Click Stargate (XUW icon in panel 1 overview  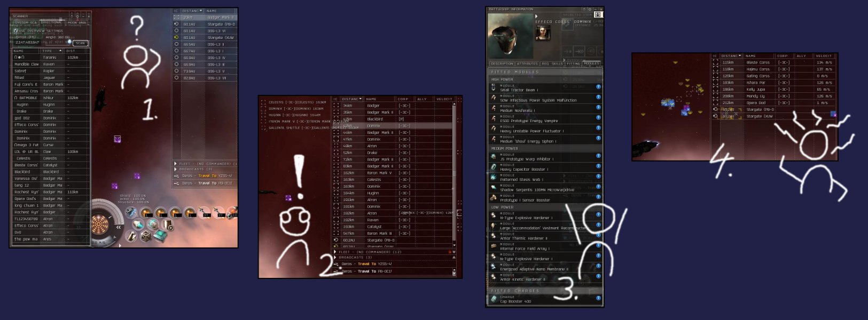(x=176, y=37)
